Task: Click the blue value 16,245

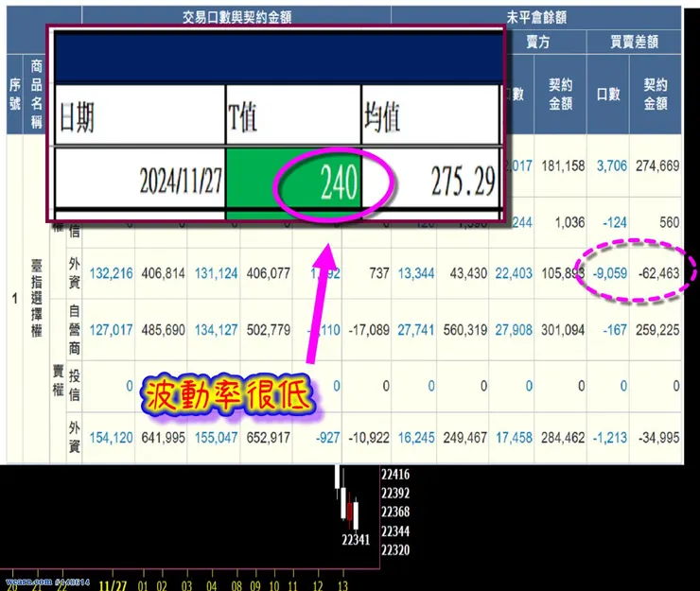Action: pyautogui.click(x=416, y=438)
